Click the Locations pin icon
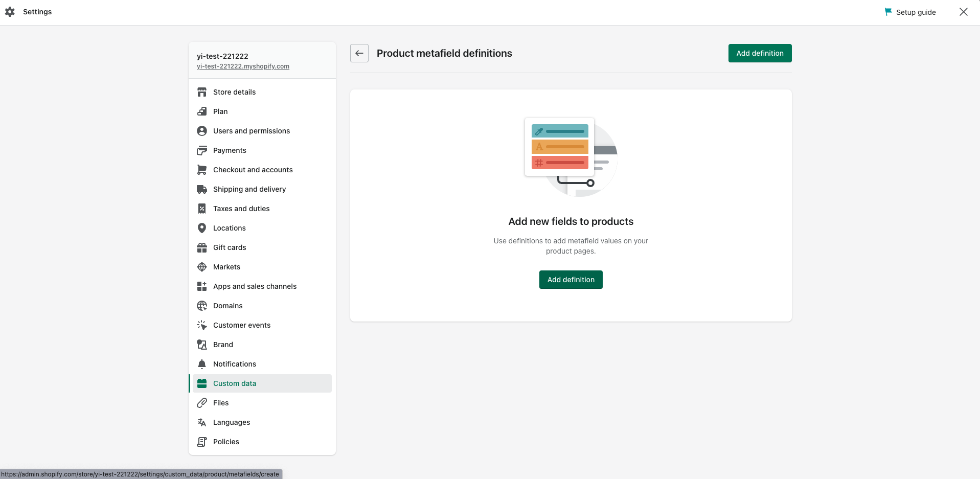This screenshot has width=980, height=479. 202,228
